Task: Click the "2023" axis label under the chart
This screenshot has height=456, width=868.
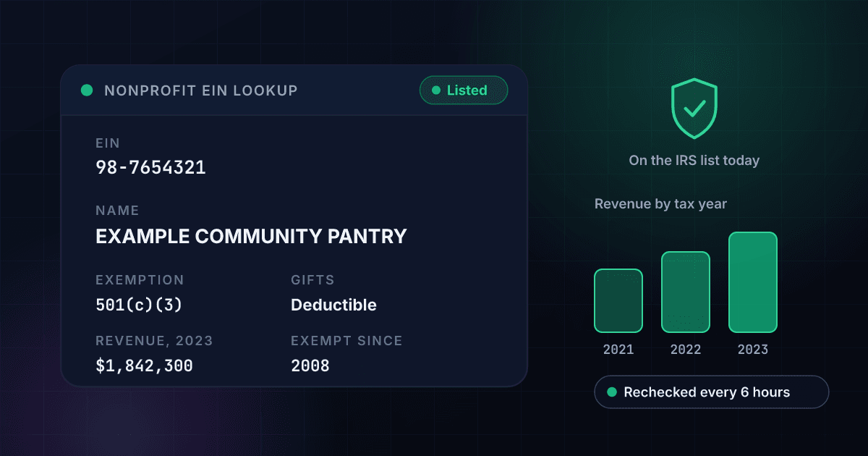Action: click(x=753, y=350)
